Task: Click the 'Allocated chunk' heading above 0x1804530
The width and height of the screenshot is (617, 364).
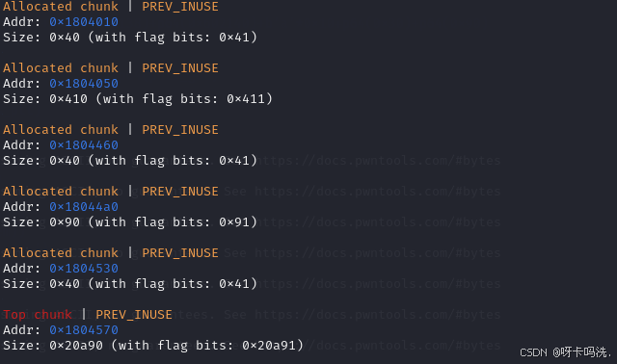Action: pyautogui.click(x=61, y=253)
